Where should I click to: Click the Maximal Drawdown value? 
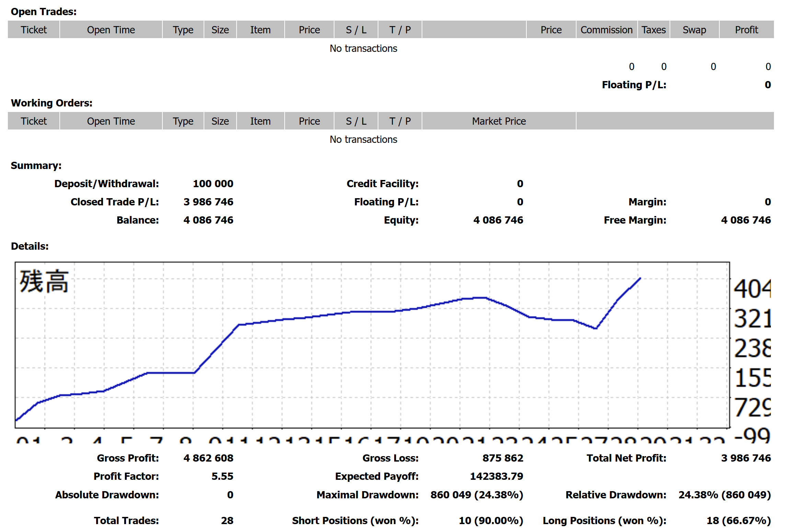pos(477,495)
